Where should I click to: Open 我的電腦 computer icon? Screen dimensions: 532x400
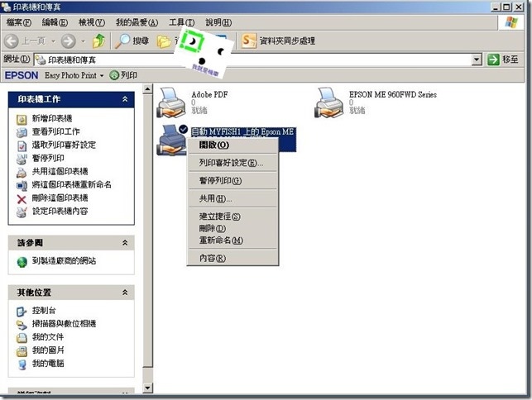[22, 364]
